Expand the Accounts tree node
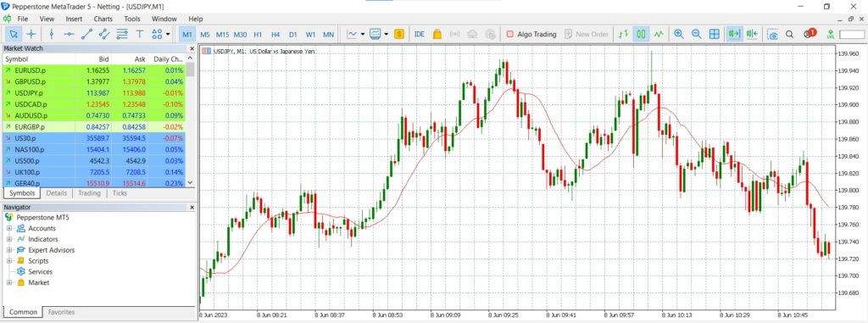This screenshot has width=868, height=323. coord(8,228)
